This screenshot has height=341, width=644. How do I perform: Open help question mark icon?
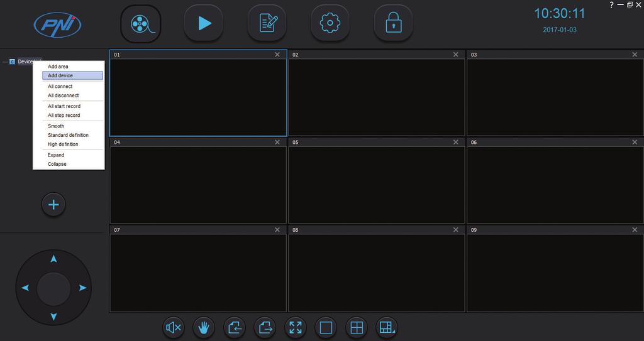[x=611, y=5]
